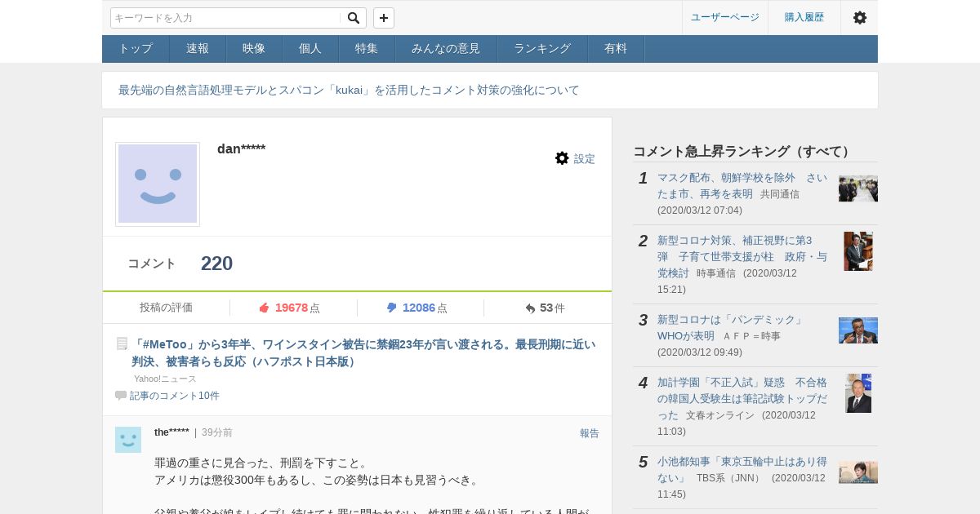Image resolution: width=980 pixels, height=514 pixels.
Task: Click the comment line アメリカは懲役300年もあるし
Action: click(317, 480)
